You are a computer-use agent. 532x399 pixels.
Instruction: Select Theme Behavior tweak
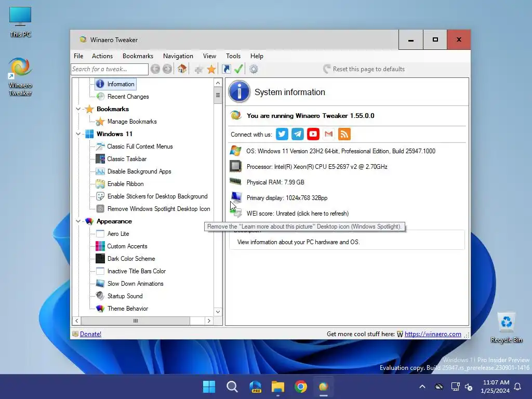pyautogui.click(x=128, y=309)
